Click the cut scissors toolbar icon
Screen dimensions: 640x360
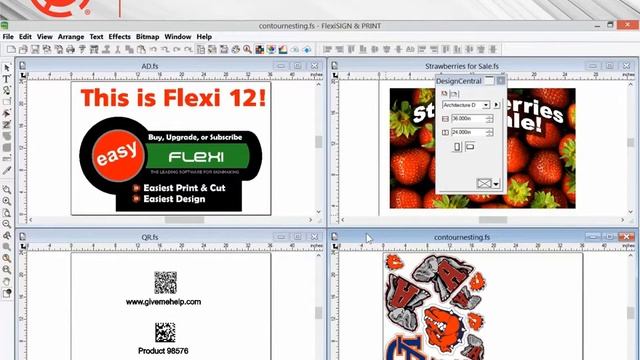118,49
